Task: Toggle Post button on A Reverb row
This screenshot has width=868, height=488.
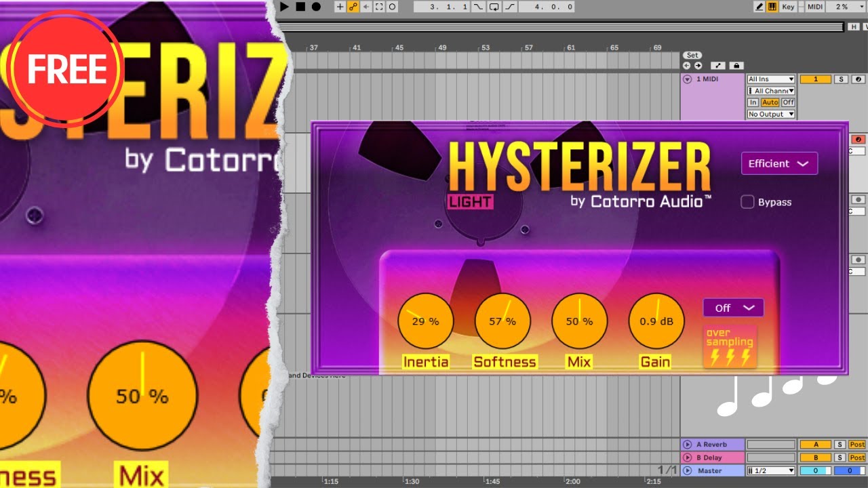Action: 857,445
